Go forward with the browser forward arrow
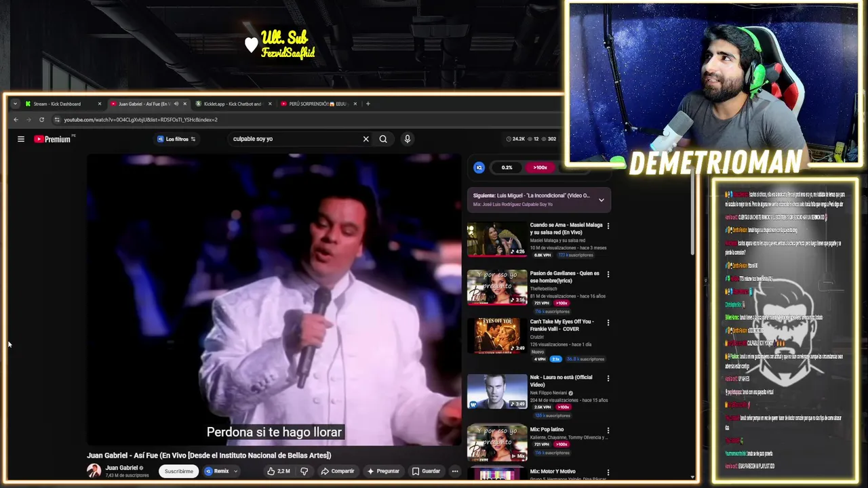Viewport: 868px width, 488px height. coord(28,120)
